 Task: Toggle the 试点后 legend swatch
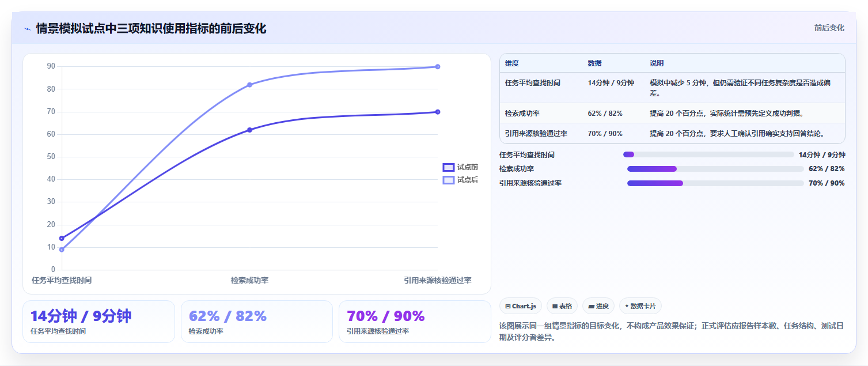coord(449,180)
